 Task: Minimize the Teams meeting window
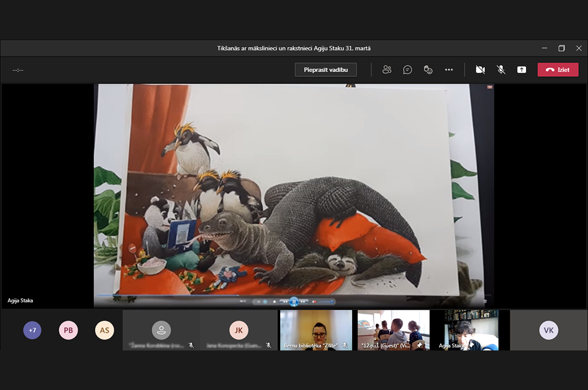pos(544,48)
